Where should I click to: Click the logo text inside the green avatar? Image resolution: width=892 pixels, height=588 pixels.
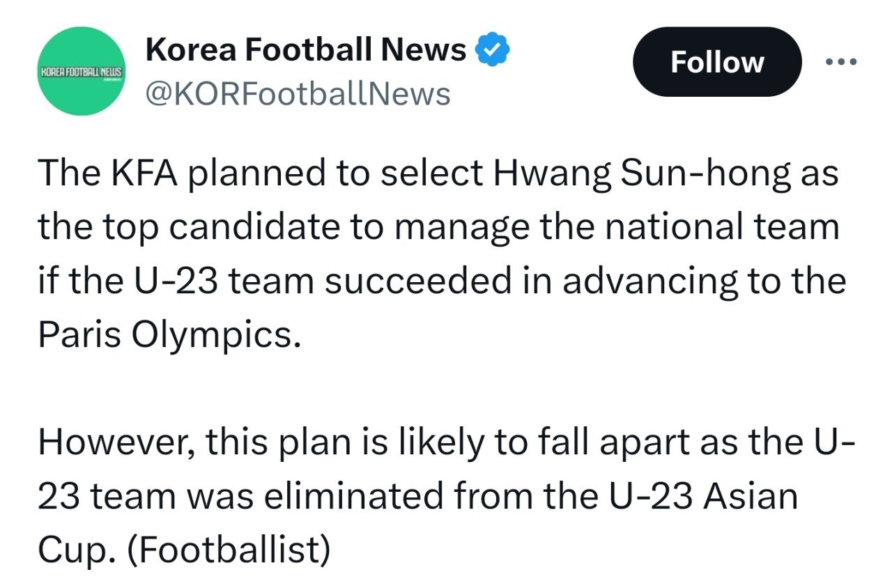point(82,71)
